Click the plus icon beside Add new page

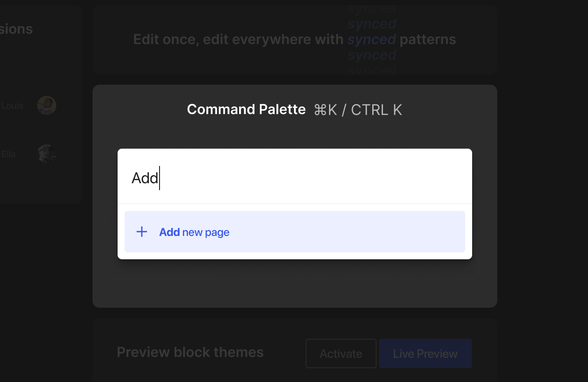click(142, 232)
